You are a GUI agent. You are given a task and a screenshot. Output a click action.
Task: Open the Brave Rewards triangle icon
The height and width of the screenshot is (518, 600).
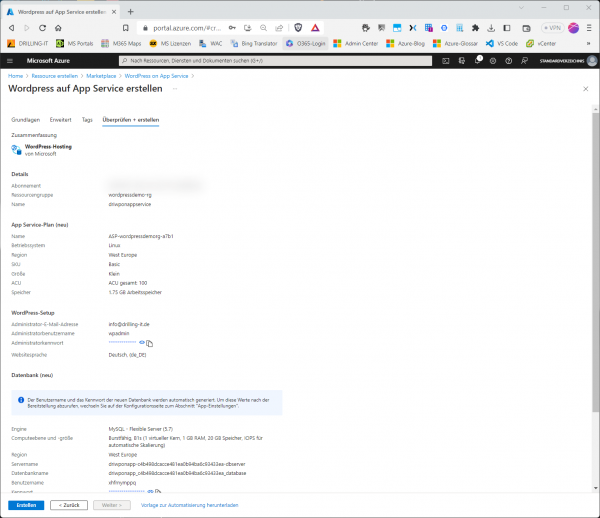[x=315, y=28]
